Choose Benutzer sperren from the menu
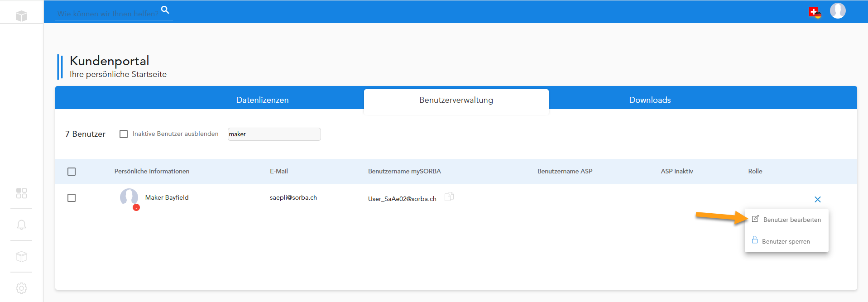The height and width of the screenshot is (302, 868). click(x=787, y=241)
